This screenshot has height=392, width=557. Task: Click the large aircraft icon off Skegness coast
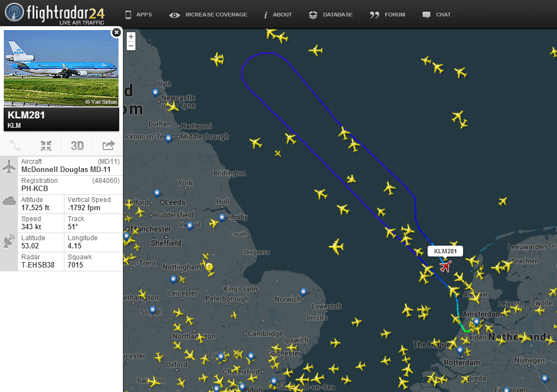click(336, 246)
